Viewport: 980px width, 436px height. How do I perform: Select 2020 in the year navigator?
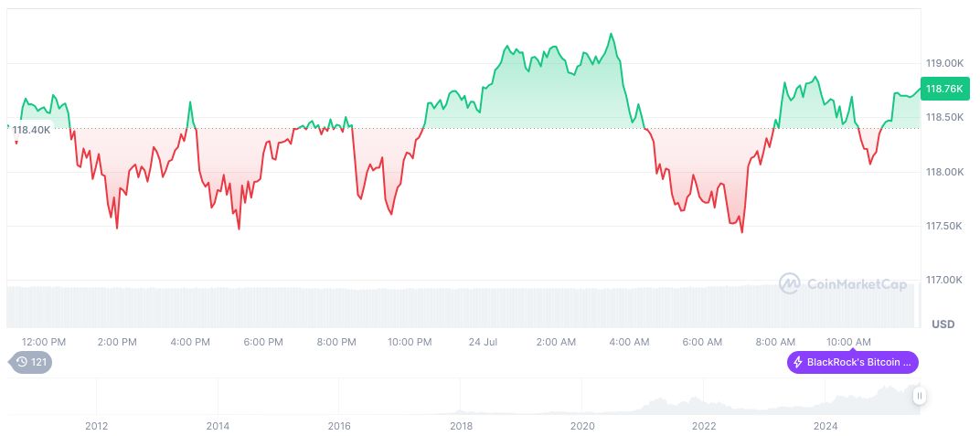pyautogui.click(x=582, y=426)
